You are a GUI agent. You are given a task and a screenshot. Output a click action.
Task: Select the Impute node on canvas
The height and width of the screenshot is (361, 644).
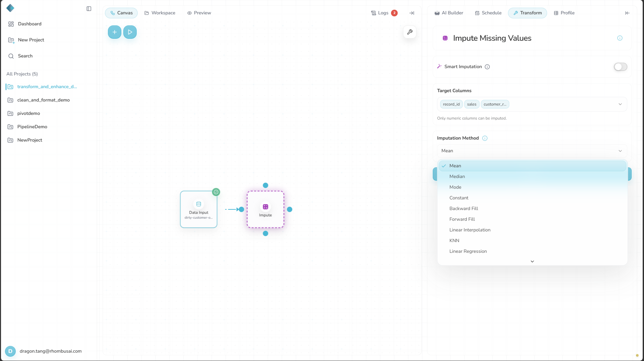coord(265,209)
